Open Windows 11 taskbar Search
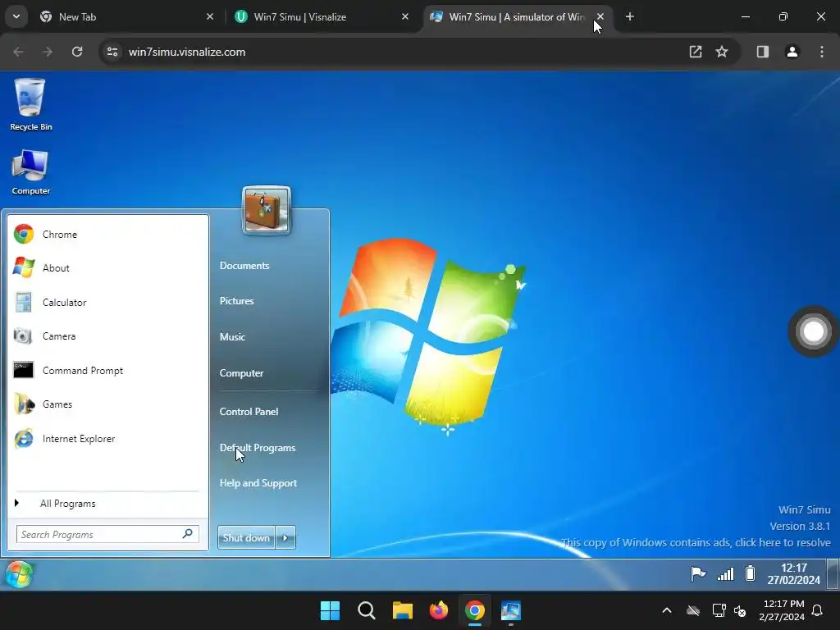Image resolution: width=840 pixels, height=630 pixels. [367, 610]
